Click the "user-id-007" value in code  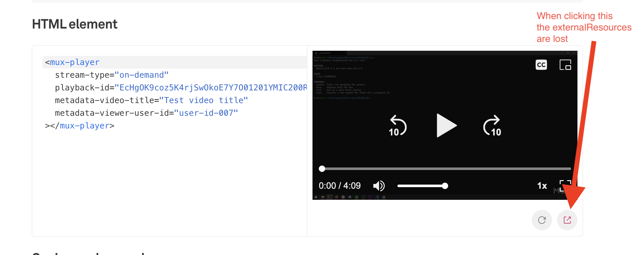click(206, 113)
